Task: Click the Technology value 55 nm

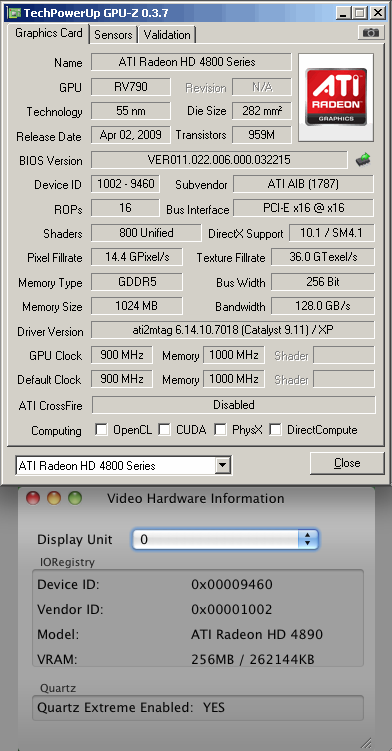Action: 130,111
